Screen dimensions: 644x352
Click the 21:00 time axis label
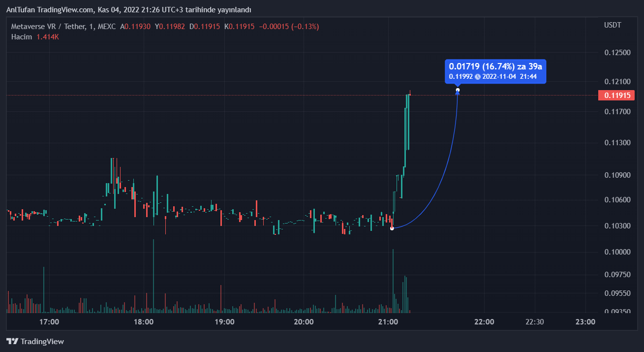pos(388,322)
